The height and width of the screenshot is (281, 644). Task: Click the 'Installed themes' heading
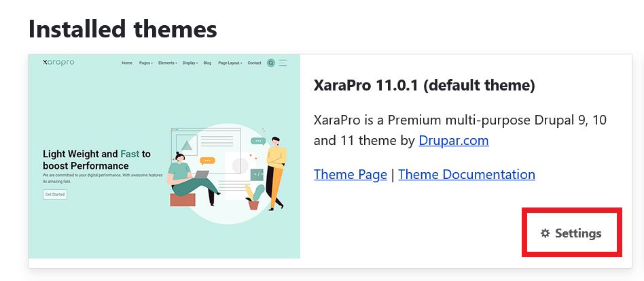[122, 29]
